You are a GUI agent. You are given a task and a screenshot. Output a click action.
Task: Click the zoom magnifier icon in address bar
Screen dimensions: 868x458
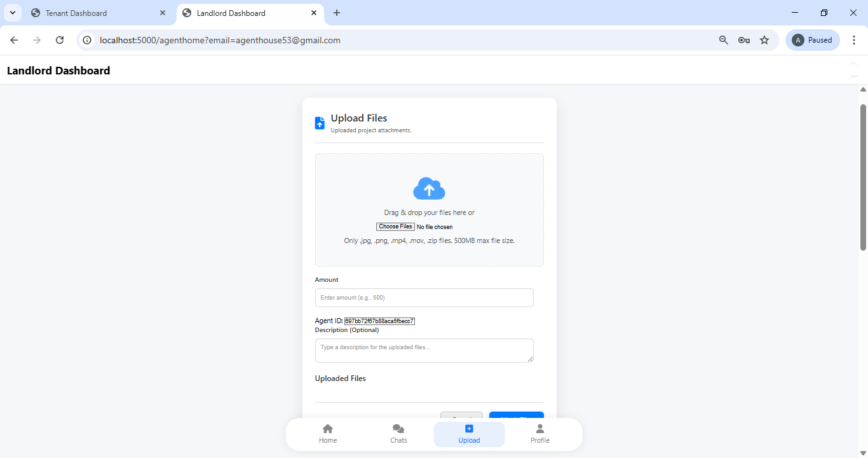(724, 39)
